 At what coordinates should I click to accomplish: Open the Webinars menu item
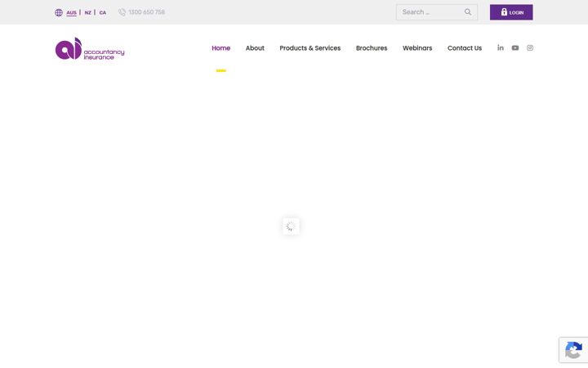(417, 48)
